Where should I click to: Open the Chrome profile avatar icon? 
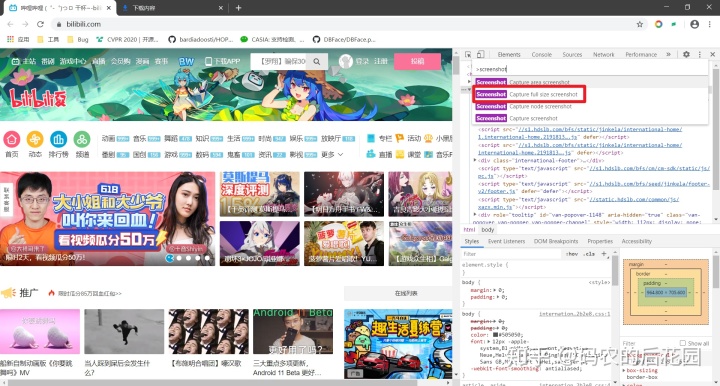point(695,24)
